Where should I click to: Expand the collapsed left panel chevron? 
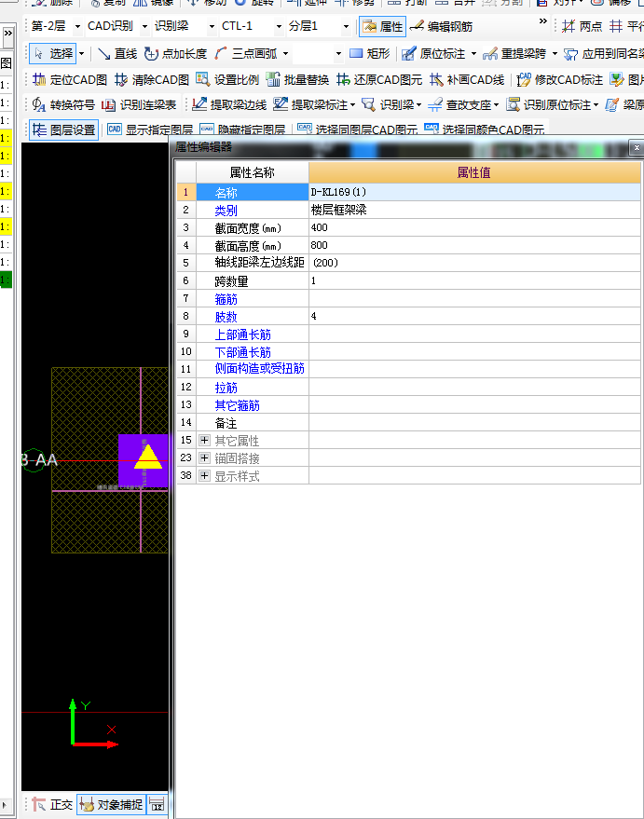pyautogui.click(x=7, y=34)
